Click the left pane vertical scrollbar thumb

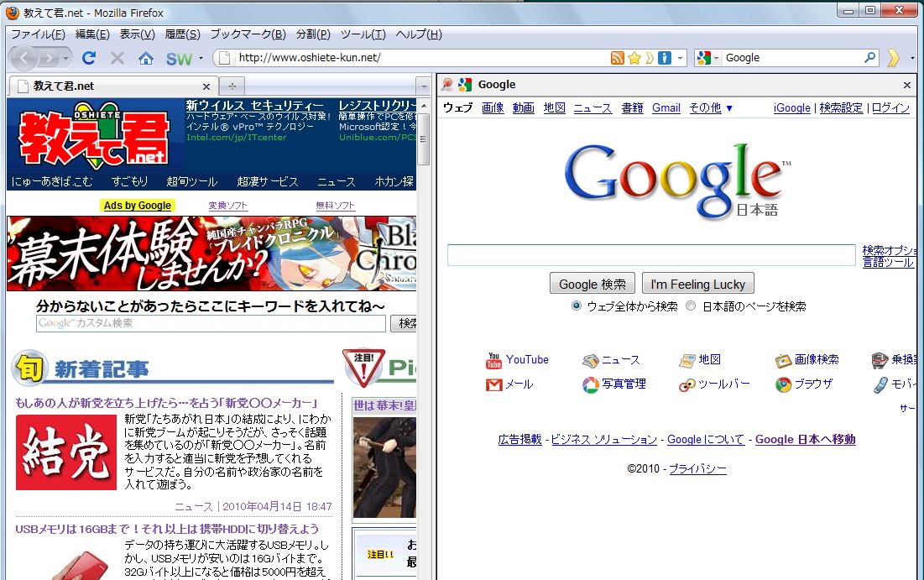tap(423, 139)
